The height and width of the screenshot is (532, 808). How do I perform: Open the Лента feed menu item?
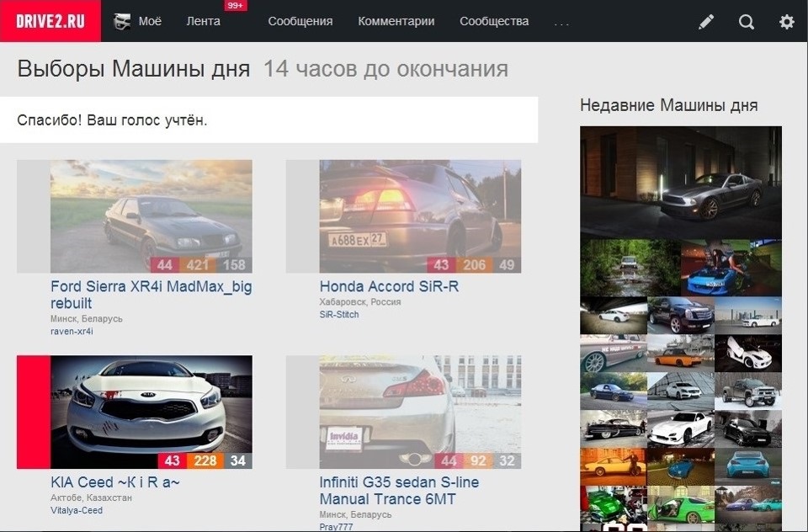pos(203,22)
